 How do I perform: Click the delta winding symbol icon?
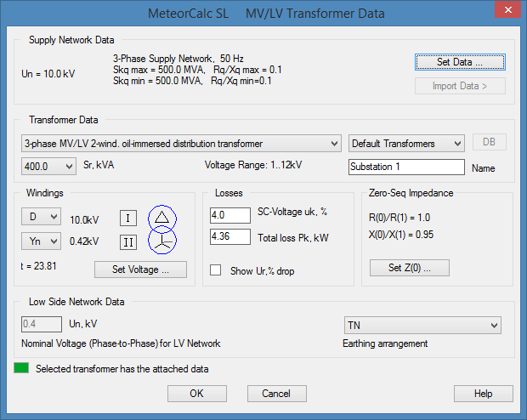162,219
